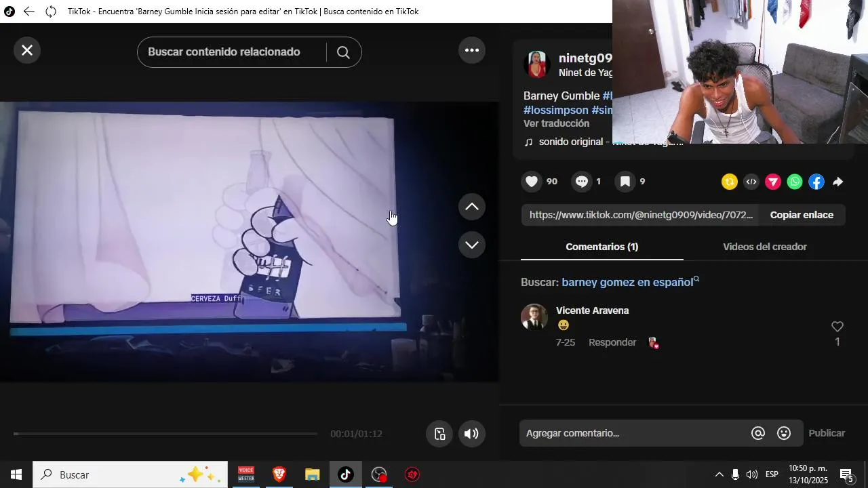Open the three-dots more options menu
Image resolution: width=868 pixels, height=488 pixels.
click(x=472, y=50)
